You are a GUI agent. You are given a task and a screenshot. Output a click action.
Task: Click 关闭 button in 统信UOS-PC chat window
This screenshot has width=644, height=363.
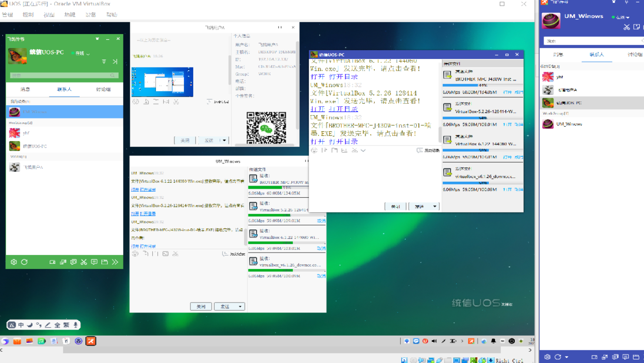396,206
